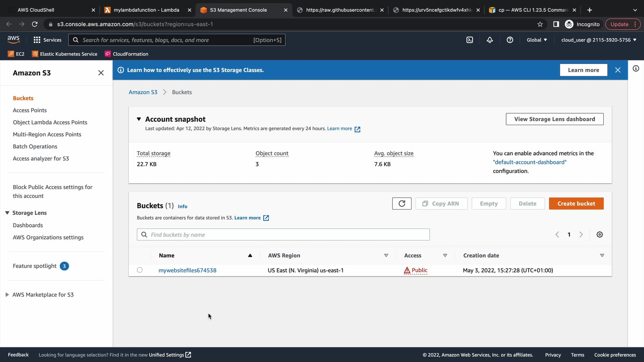Select mywebsitefiles674538 bucket radio button
This screenshot has height=362, width=644.
(140, 270)
